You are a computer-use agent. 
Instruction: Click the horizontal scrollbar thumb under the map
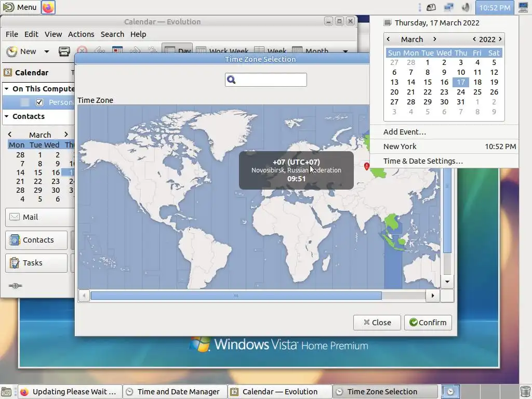pos(236,296)
